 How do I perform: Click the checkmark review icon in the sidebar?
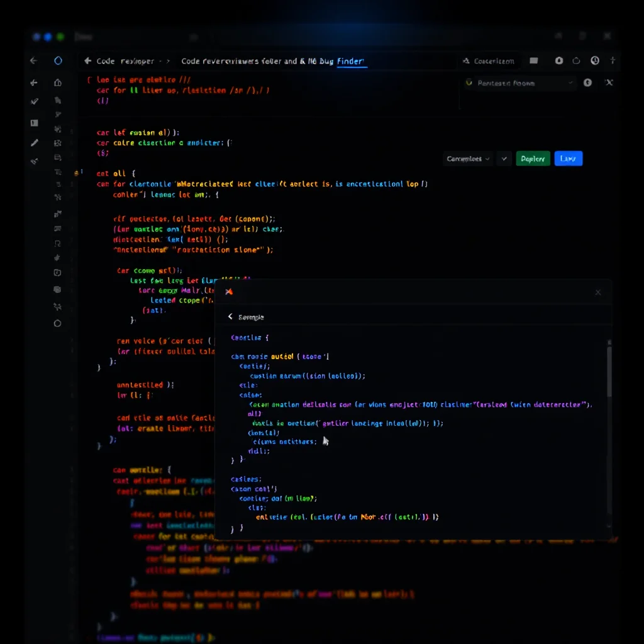coord(35,101)
